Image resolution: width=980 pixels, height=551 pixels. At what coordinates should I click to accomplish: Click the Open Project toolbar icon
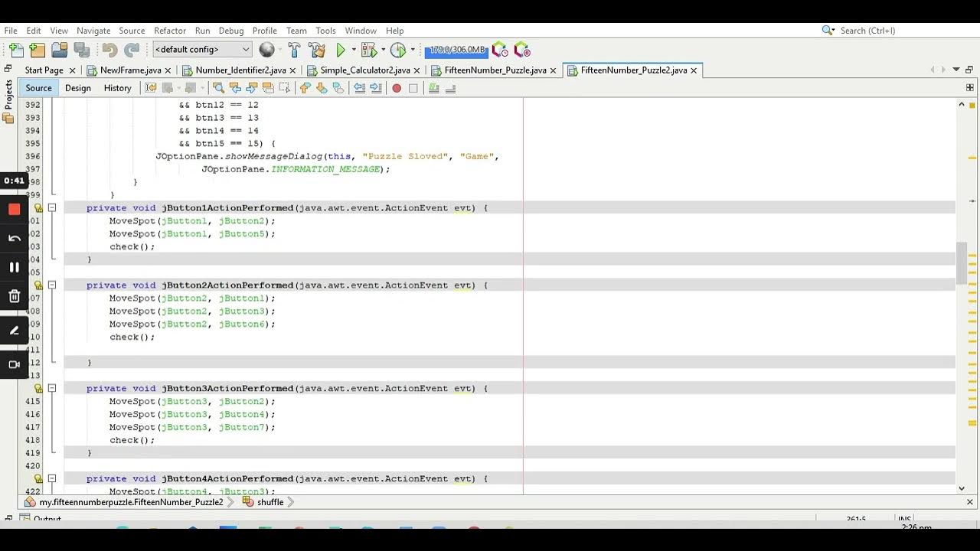pos(60,50)
